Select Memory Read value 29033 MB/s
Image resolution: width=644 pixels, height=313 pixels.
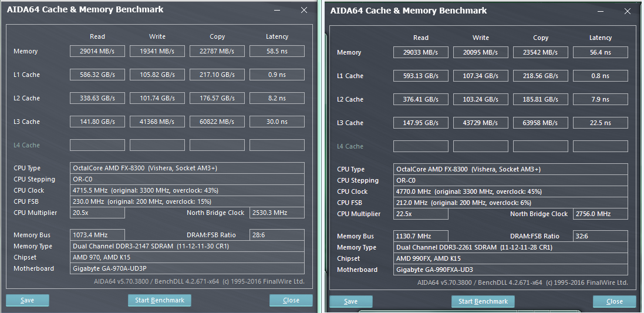click(421, 53)
